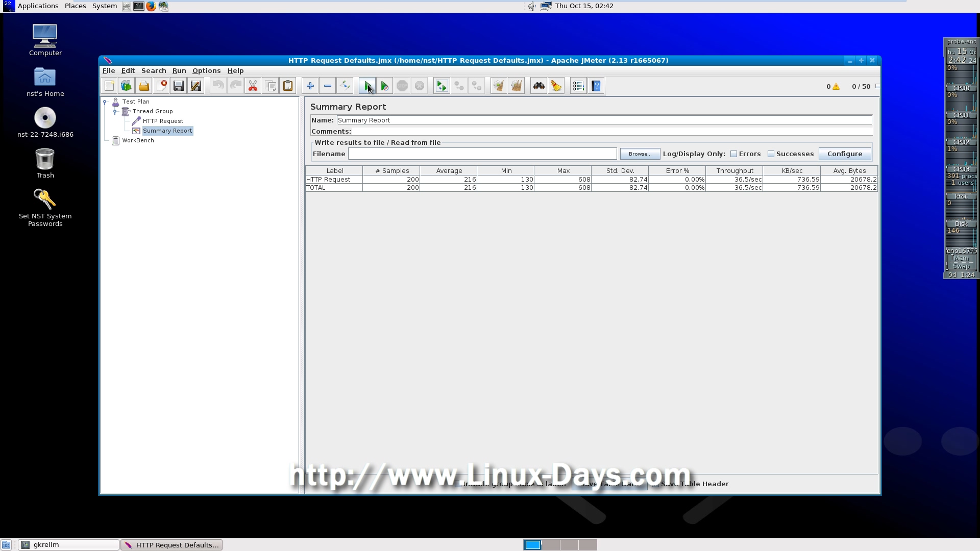This screenshot has width=980, height=551.
Task: Click the Search binoculars icon
Action: pos(539,86)
